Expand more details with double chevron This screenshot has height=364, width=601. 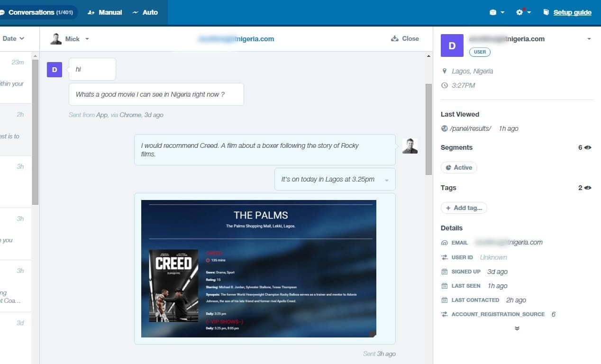coord(517,328)
